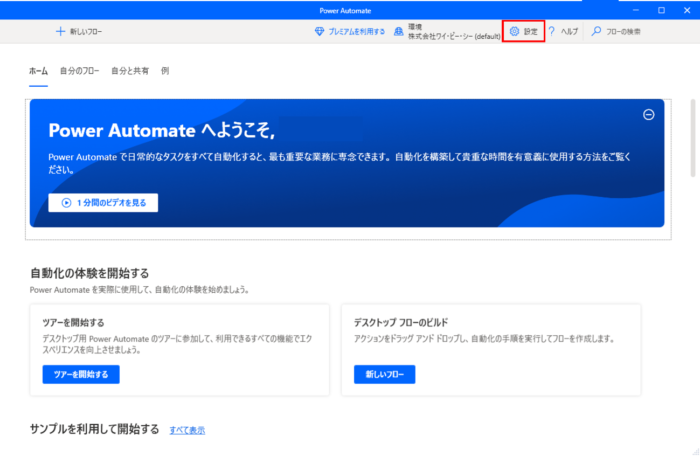Click 新しいフロー blue button in card

coord(384,374)
